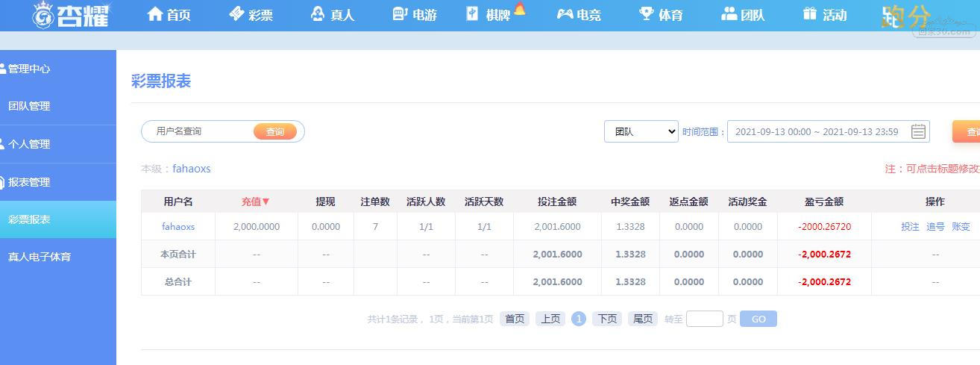
Task: Click the 中奖金额 column header
Action: [x=630, y=202]
